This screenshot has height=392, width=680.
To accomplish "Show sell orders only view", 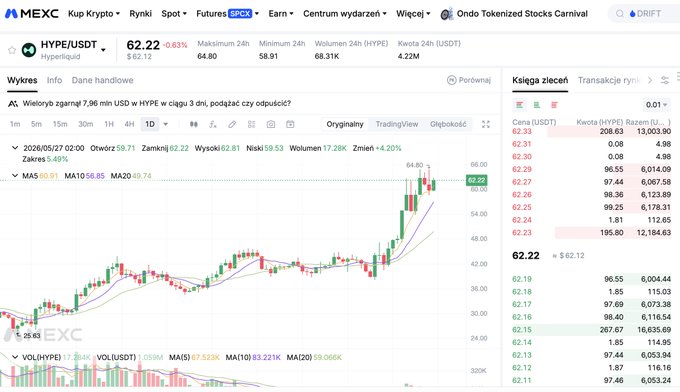I will pyautogui.click(x=554, y=105).
